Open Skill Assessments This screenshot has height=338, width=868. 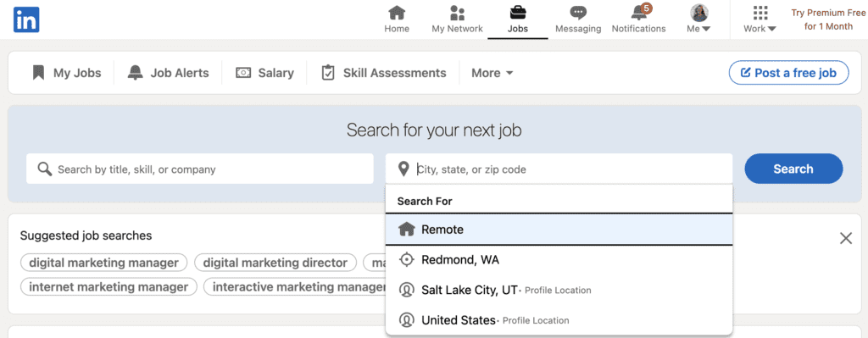[x=384, y=73]
